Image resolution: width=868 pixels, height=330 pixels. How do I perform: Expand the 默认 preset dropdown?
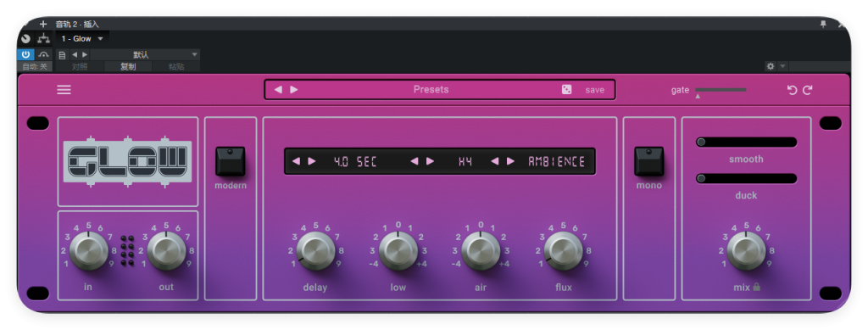pyautogui.click(x=145, y=55)
